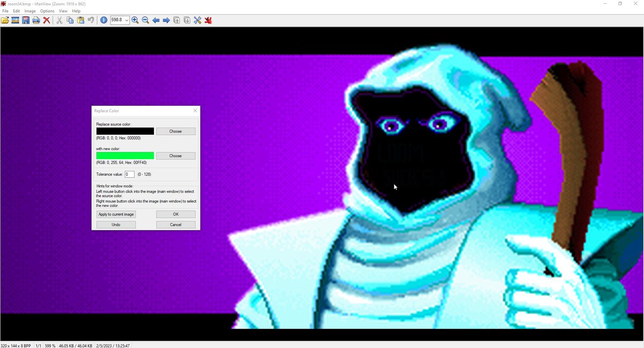
Task: Click the Print icon in the toolbar
Action: tap(36, 20)
